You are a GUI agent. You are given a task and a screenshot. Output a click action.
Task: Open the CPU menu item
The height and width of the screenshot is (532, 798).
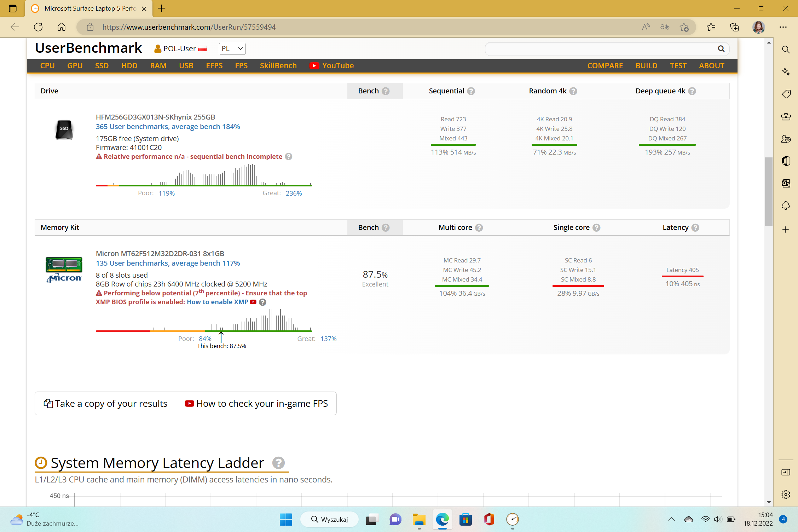pos(47,66)
